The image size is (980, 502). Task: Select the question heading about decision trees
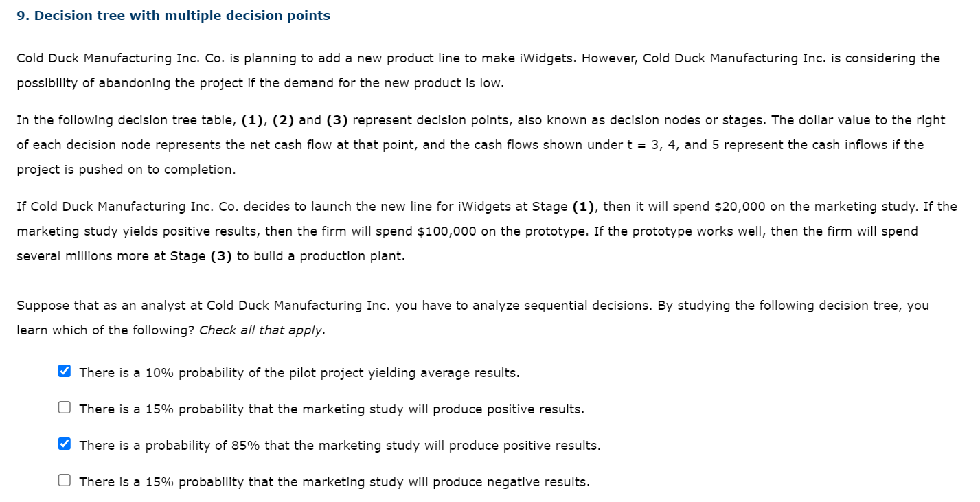[x=172, y=14]
